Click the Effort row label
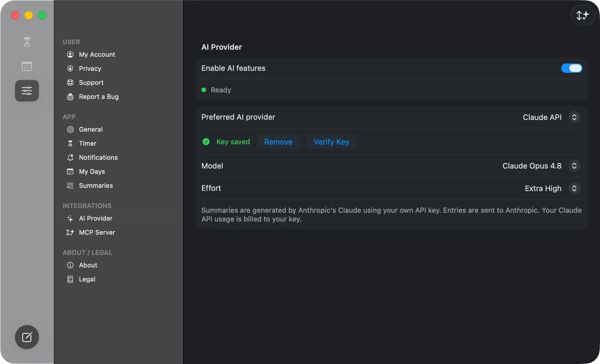 (x=211, y=188)
